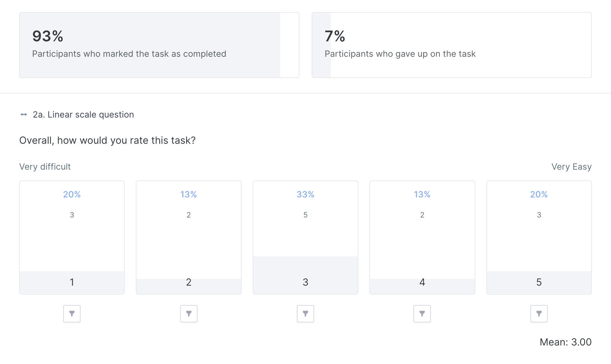Image resolution: width=611 pixels, height=364 pixels.
Task: Click the 'Very difficult' scale label
Action: (45, 167)
